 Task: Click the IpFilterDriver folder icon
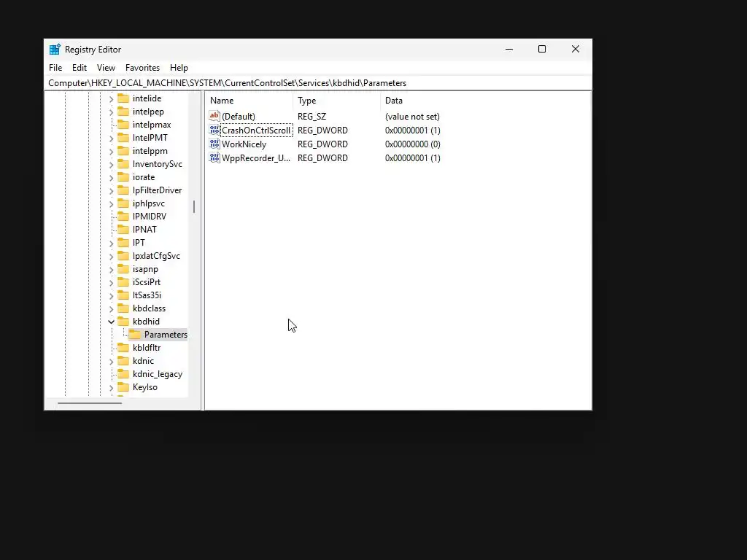[x=123, y=190]
